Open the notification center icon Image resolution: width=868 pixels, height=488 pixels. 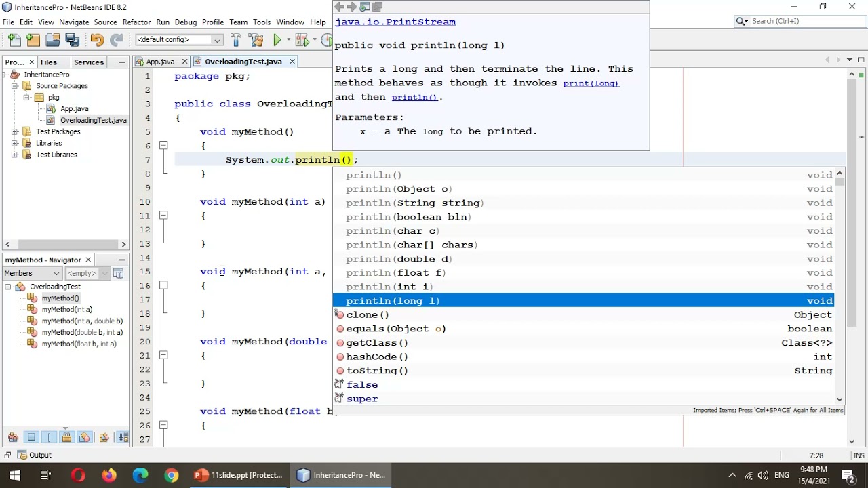tap(848, 475)
